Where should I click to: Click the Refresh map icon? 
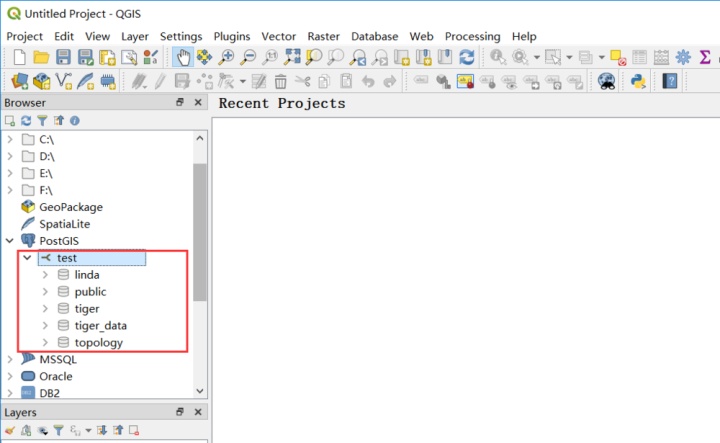[467, 57]
